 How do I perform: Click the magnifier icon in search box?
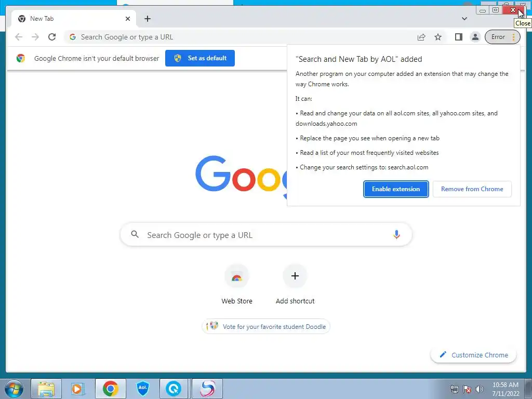coord(135,234)
